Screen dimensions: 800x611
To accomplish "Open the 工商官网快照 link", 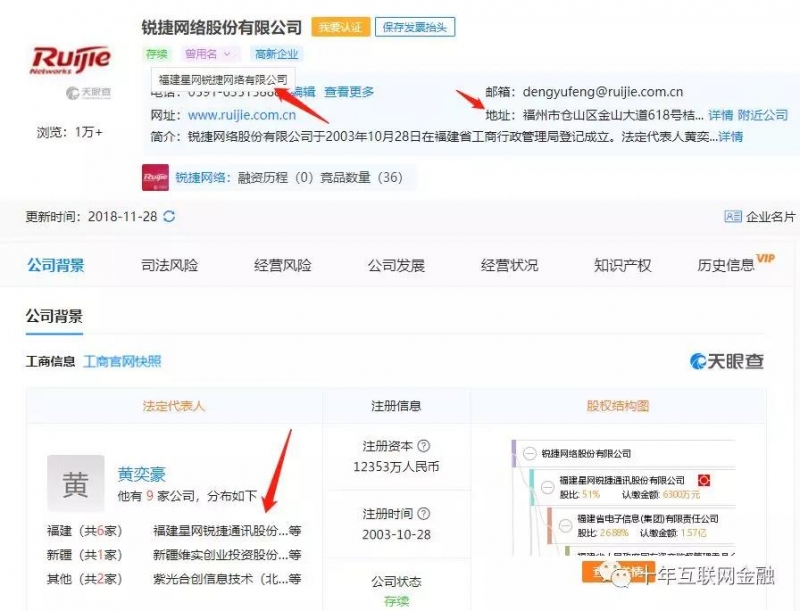I will tap(122, 362).
